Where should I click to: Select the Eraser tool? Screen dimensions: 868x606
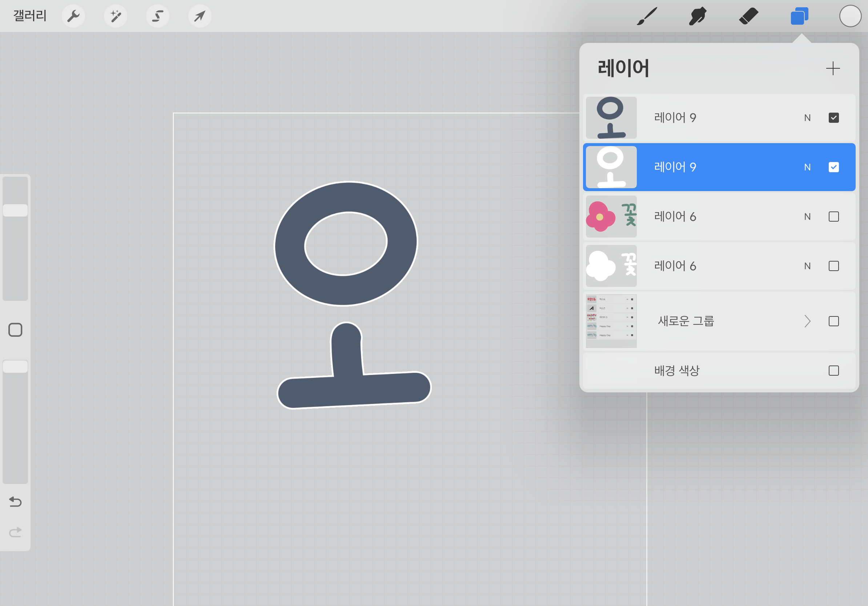(x=748, y=16)
